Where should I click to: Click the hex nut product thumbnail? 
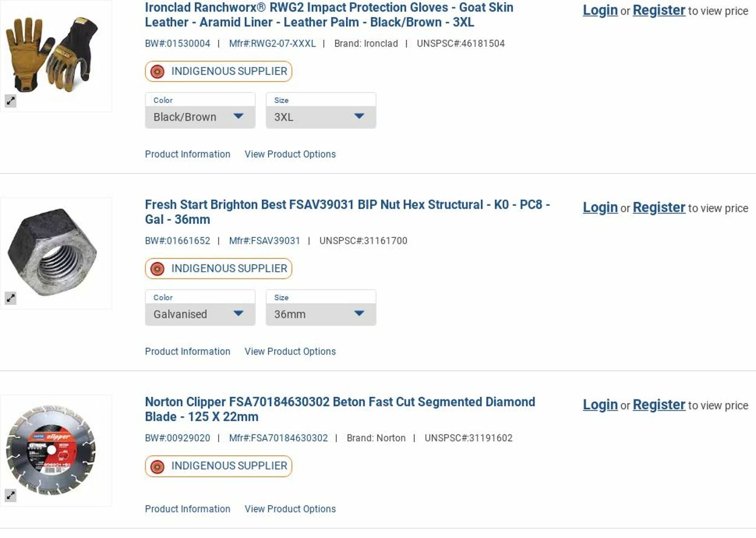coord(56,252)
